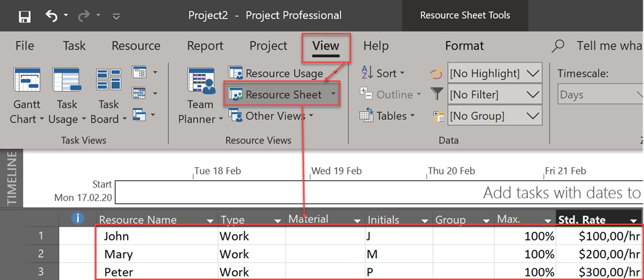
Task: Launch the Team Planner view icon
Action: [200, 80]
